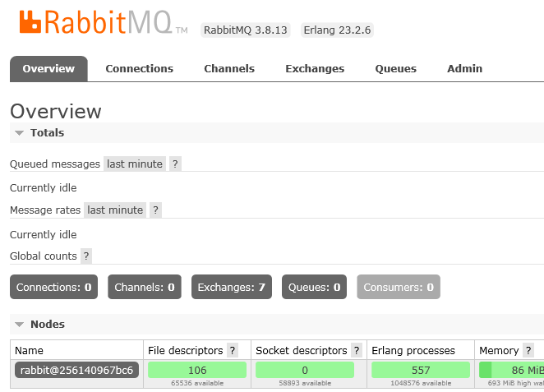Change Queued messages last minute range

pyautogui.click(x=135, y=164)
